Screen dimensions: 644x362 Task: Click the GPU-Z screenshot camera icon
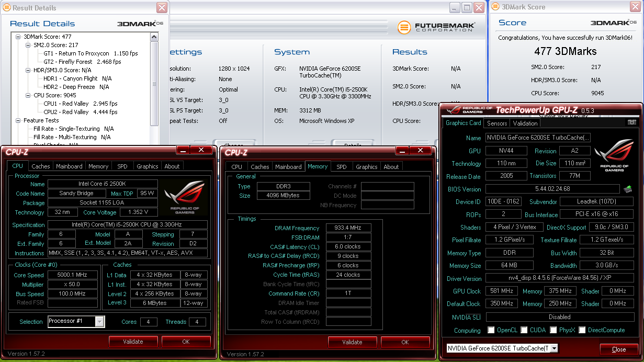(632, 122)
